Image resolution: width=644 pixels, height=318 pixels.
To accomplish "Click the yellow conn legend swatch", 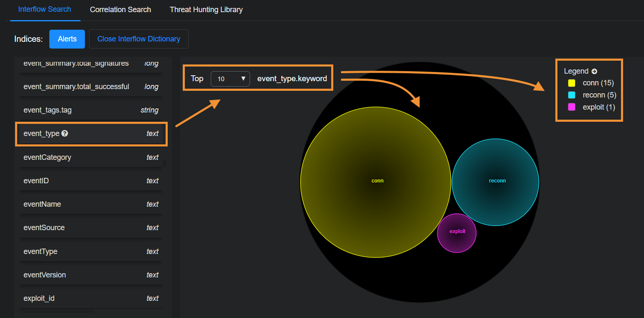I will (572, 83).
